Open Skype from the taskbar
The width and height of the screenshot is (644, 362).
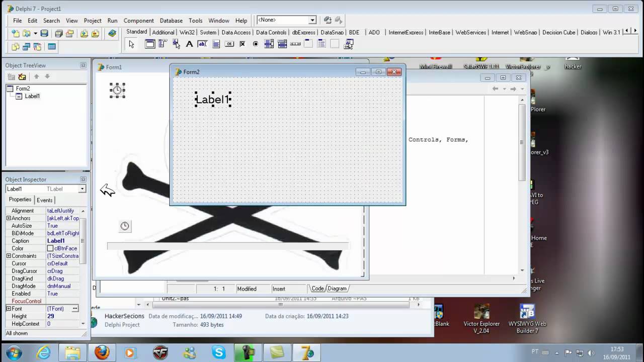[219, 352]
